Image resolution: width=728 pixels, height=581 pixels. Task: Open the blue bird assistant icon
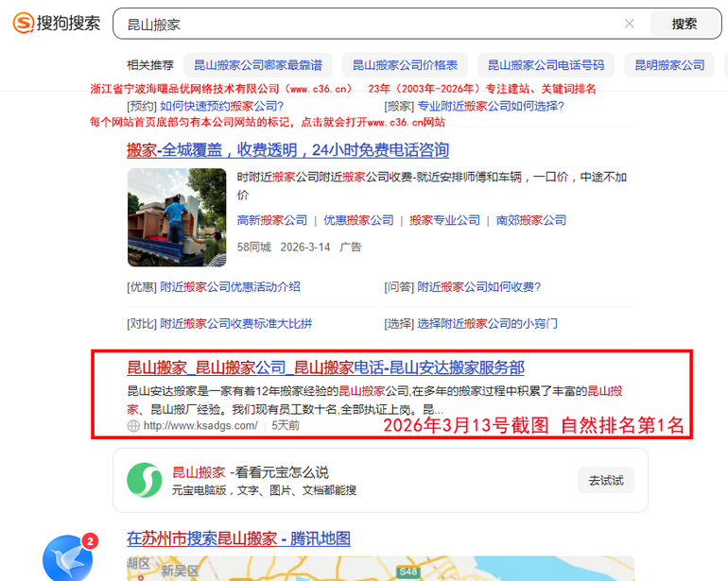pos(66,557)
